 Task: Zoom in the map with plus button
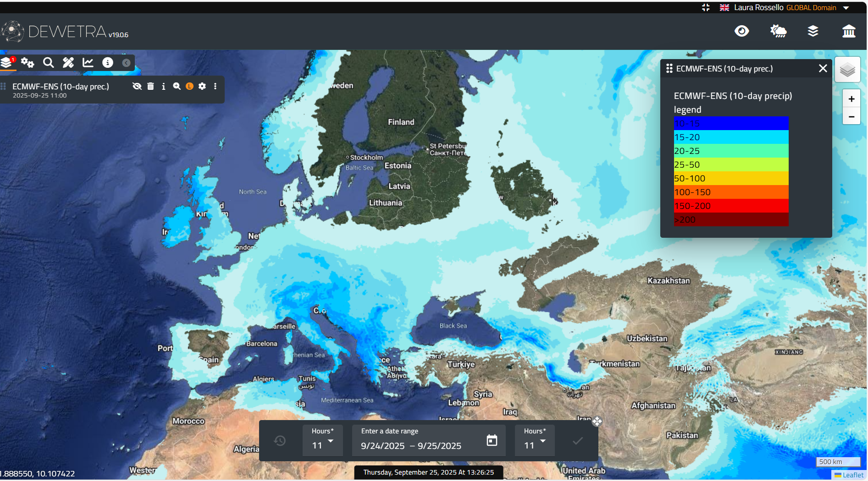851,99
